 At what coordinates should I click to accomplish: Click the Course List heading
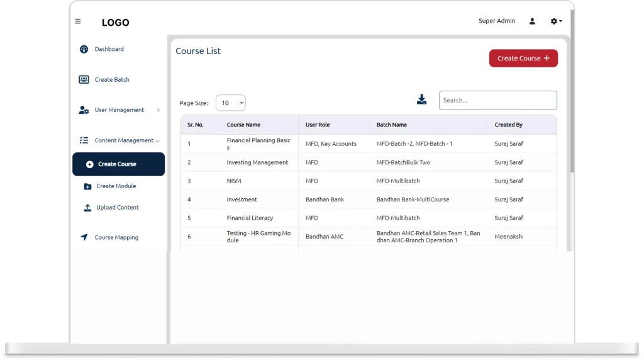click(x=198, y=51)
